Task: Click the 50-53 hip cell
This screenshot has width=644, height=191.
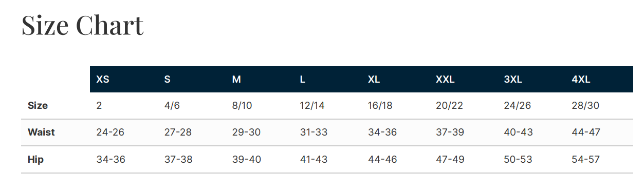Action: (x=518, y=160)
